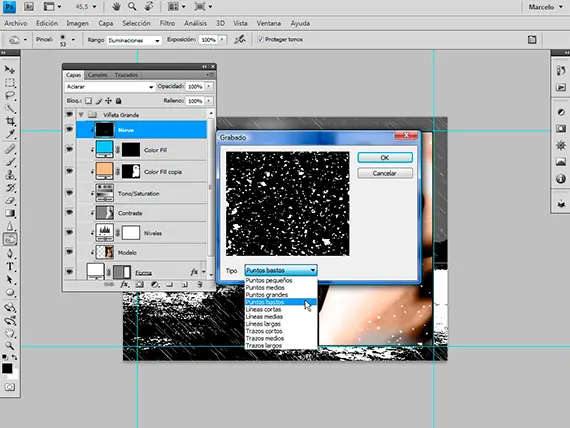Open the Rango Iluminaciones dropdown
This screenshot has width=570, height=428.
pos(134,40)
